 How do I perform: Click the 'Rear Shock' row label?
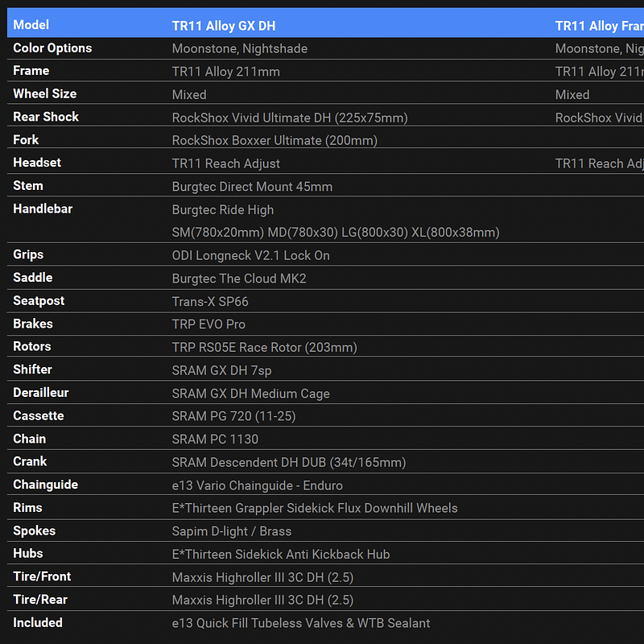coord(46,117)
